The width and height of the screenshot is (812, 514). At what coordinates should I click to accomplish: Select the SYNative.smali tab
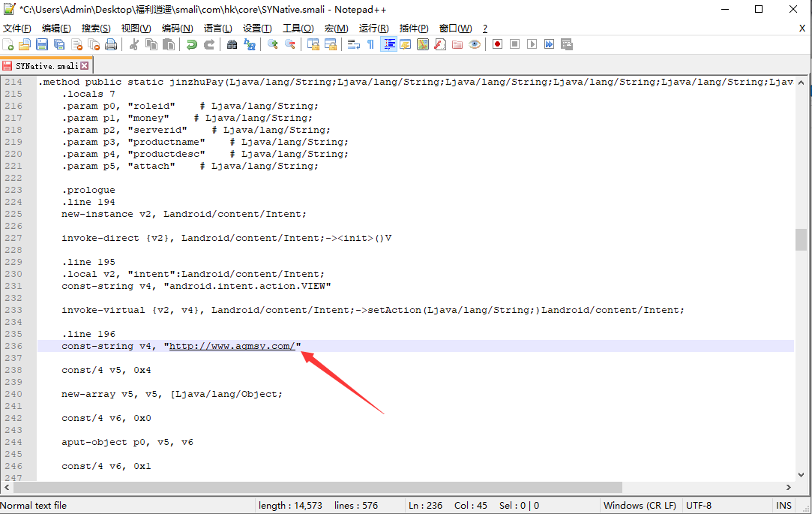[46, 65]
